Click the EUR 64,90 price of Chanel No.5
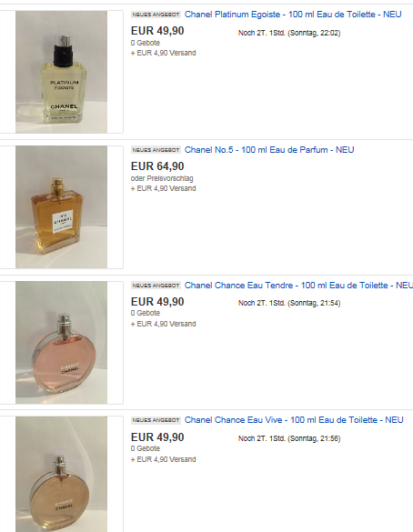 click(x=157, y=166)
